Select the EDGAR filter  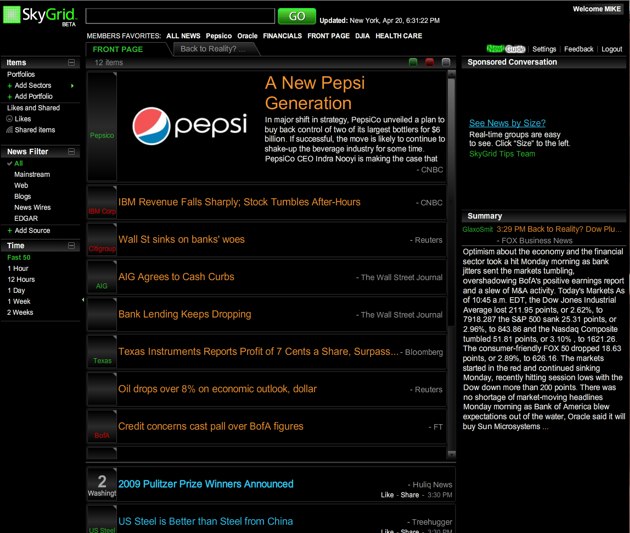[x=26, y=219]
